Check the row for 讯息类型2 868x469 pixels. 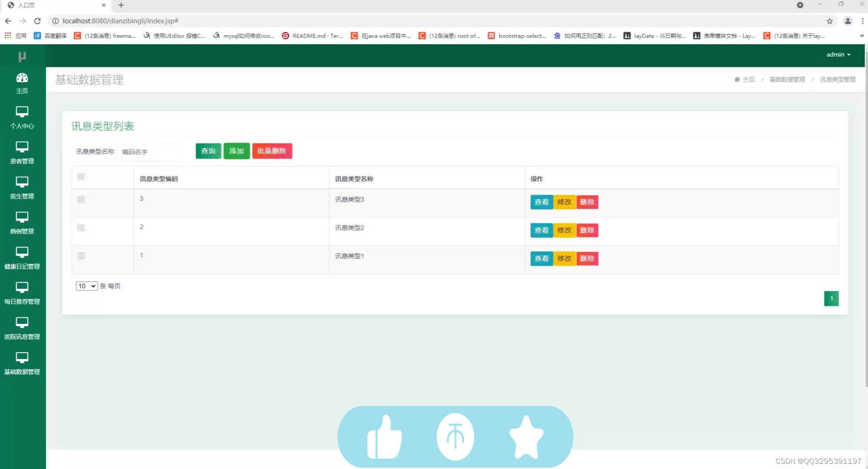[x=81, y=228]
